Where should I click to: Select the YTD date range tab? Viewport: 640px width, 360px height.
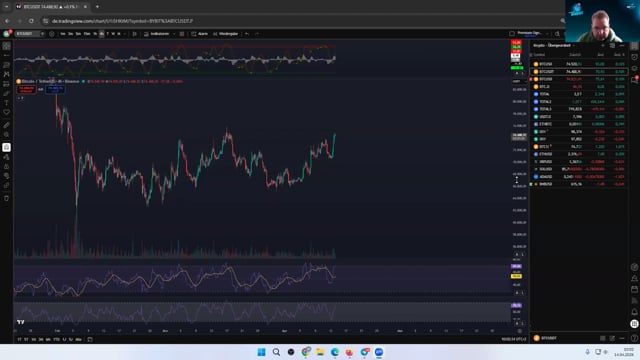tap(56, 340)
